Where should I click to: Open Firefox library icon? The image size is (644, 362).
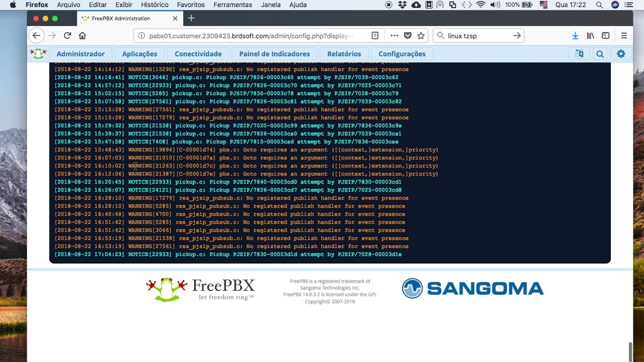pyautogui.click(x=591, y=36)
